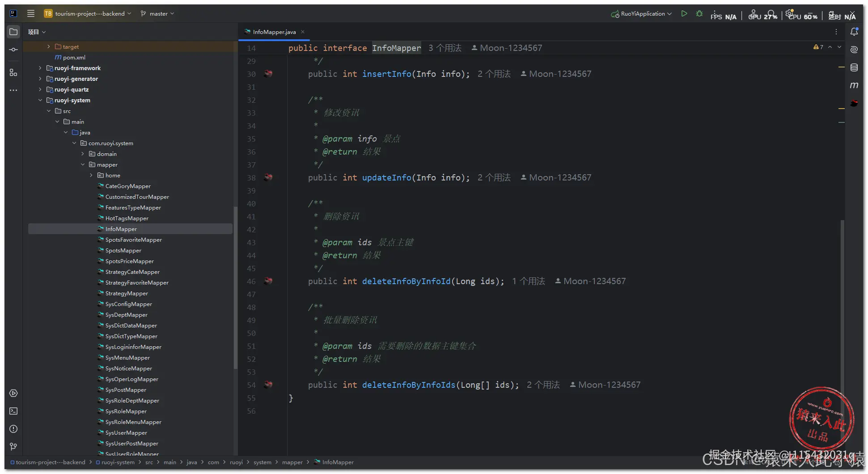Viewport: 868px width, 474px height.
Task: Run RuoYiApplication with the play button
Action: (x=684, y=14)
